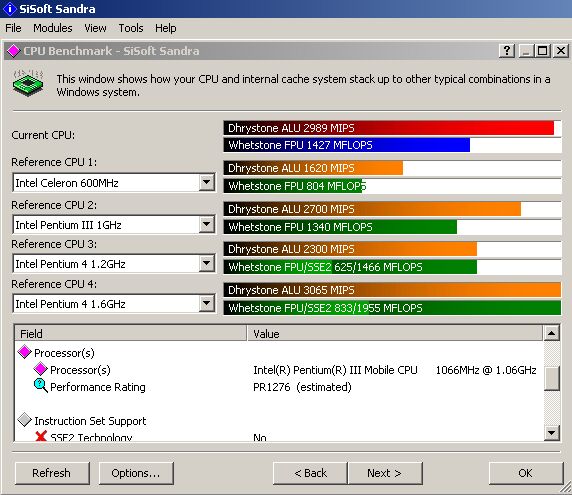This screenshot has width=572, height=495.
Task: Expand Reference CPU 4 dropdown arrow
Action: tap(206, 303)
